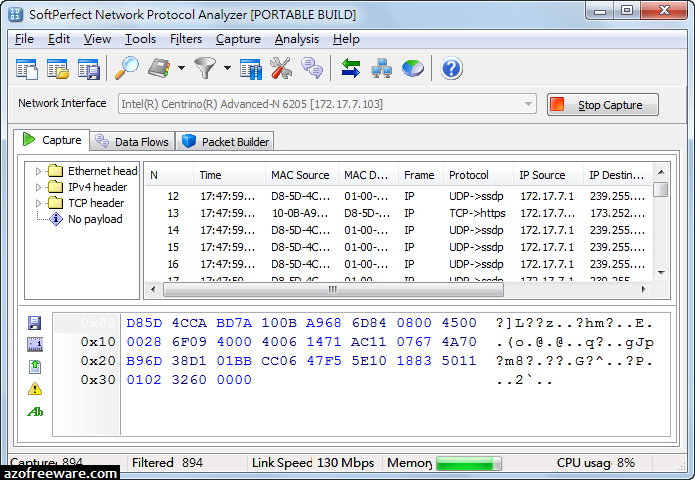Click the green Ab text icon
Image resolution: width=695 pixels, height=480 pixels.
click(x=35, y=412)
